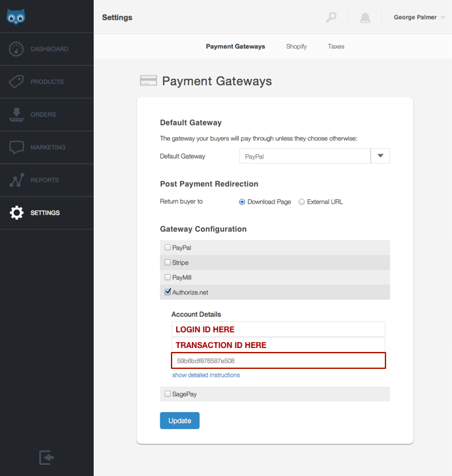The width and height of the screenshot is (452, 476).
Task: Click the logout icon in the sidebar
Action: tap(46, 458)
